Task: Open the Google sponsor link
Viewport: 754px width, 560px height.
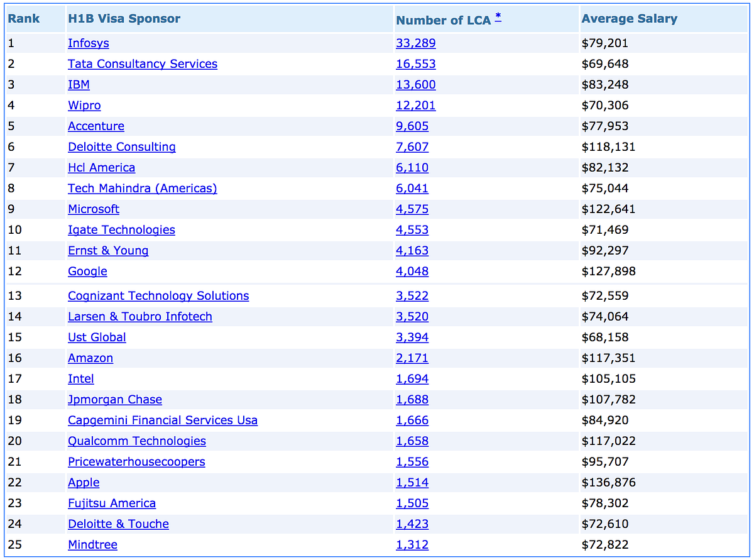Action: pyautogui.click(x=87, y=272)
